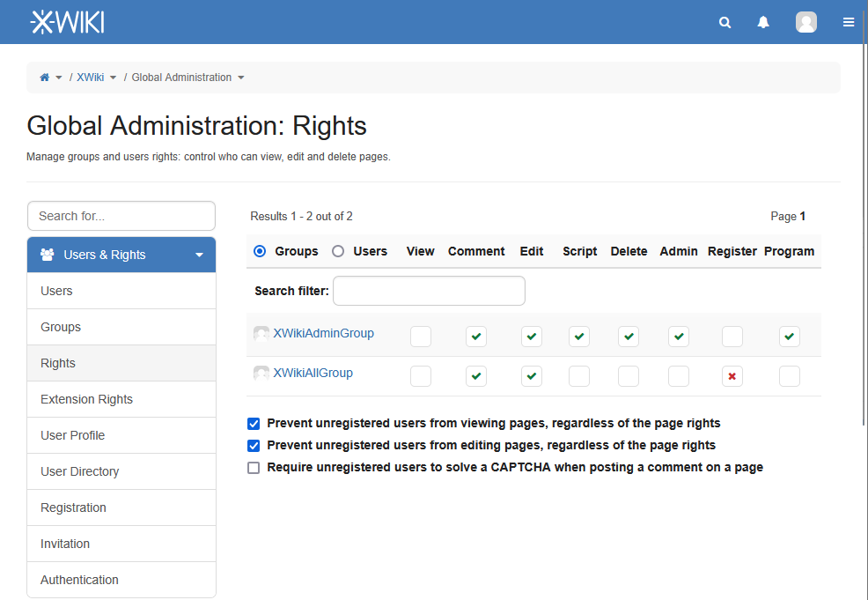The image size is (868, 600).
Task: Open Invitation sidebar item
Action: click(121, 544)
